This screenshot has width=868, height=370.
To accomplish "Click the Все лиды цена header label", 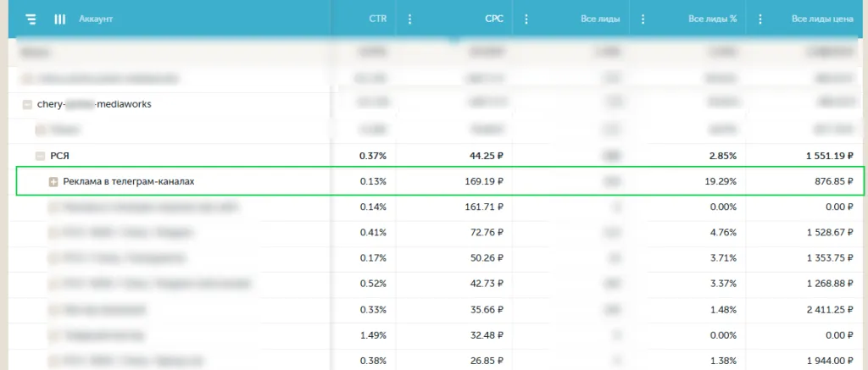I will click(x=821, y=19).
